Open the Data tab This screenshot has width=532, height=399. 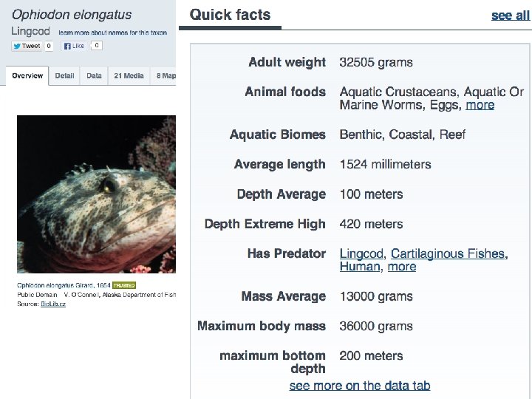[x=94, y=75]
